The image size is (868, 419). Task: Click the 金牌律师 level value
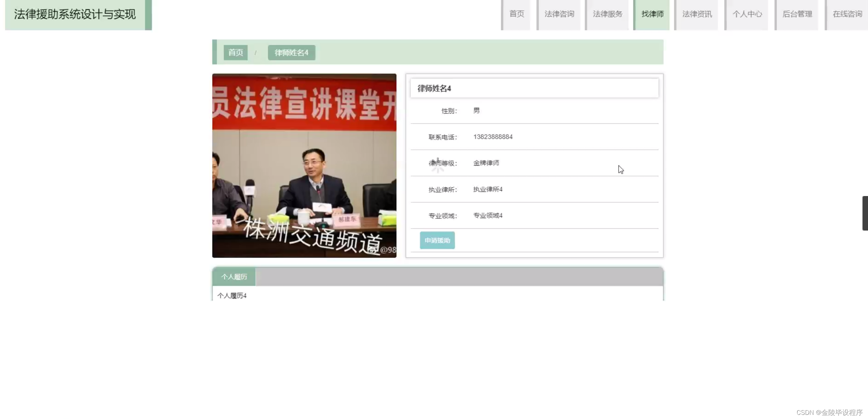(x=486, y=163)
